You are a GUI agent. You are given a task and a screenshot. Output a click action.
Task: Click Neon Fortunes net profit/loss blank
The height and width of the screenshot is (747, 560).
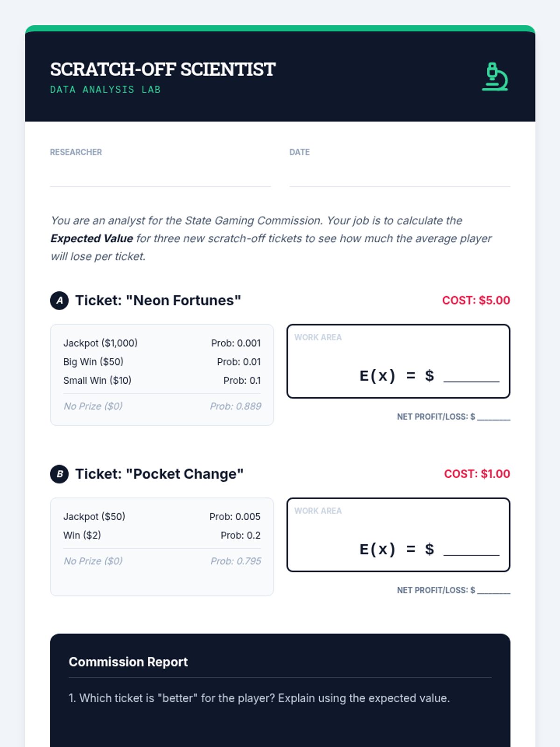click(493, 416)
